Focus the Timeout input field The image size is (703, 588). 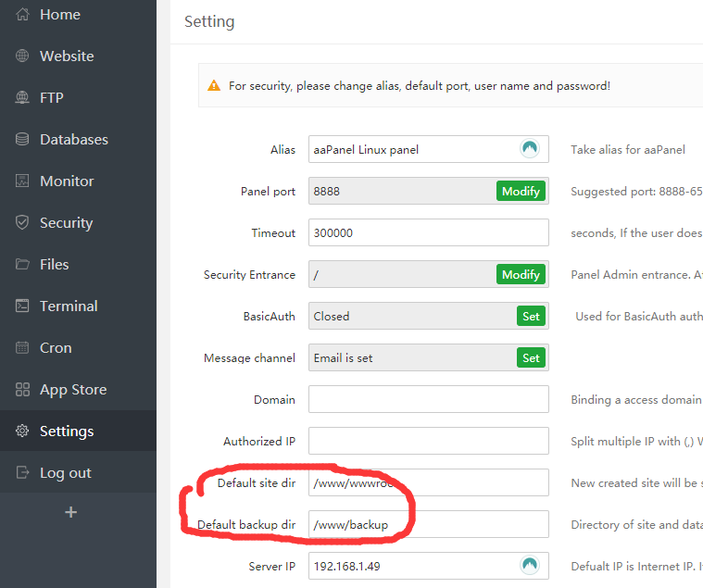pyautogui.click(x=428, y=232)
